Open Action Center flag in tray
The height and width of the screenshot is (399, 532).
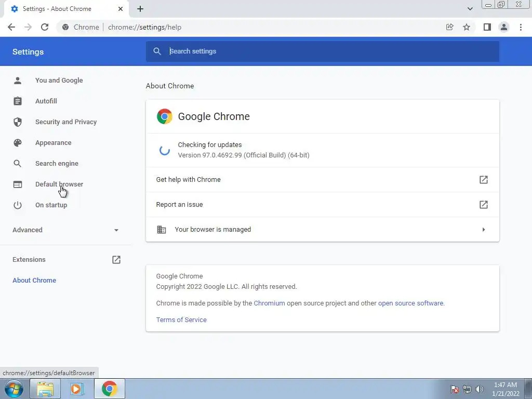(x=455, y=389)
